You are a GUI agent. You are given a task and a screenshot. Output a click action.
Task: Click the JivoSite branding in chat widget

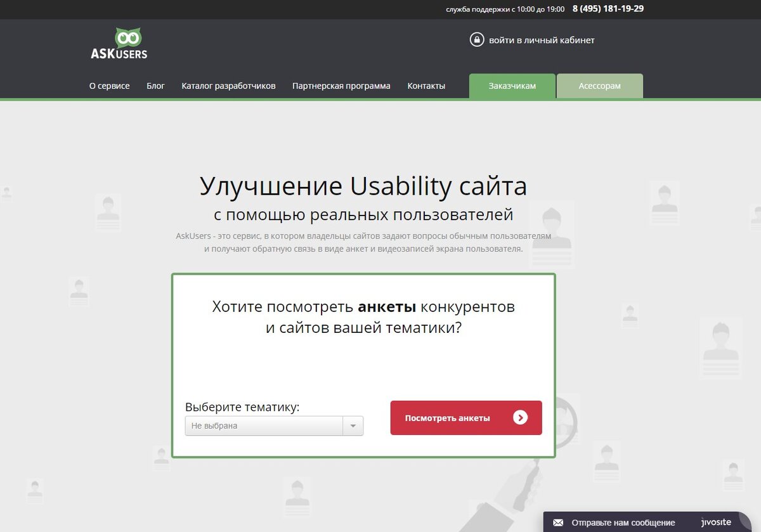click(716, 522)
